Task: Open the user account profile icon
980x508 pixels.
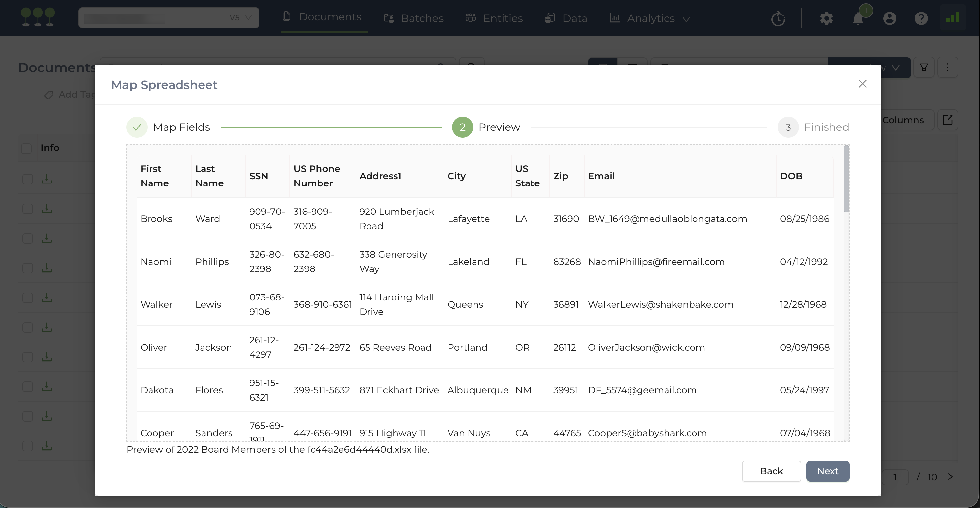Action: (x=889, y=18)
